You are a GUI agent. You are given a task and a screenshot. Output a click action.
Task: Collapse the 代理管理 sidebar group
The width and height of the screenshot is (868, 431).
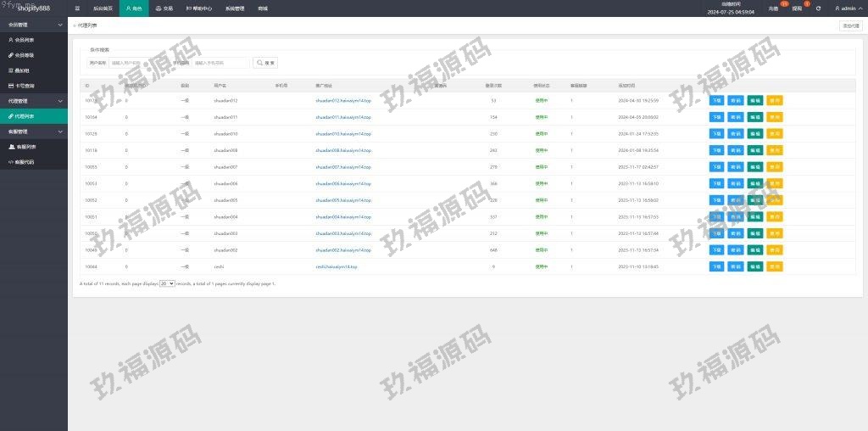click(x=34, y=101)
